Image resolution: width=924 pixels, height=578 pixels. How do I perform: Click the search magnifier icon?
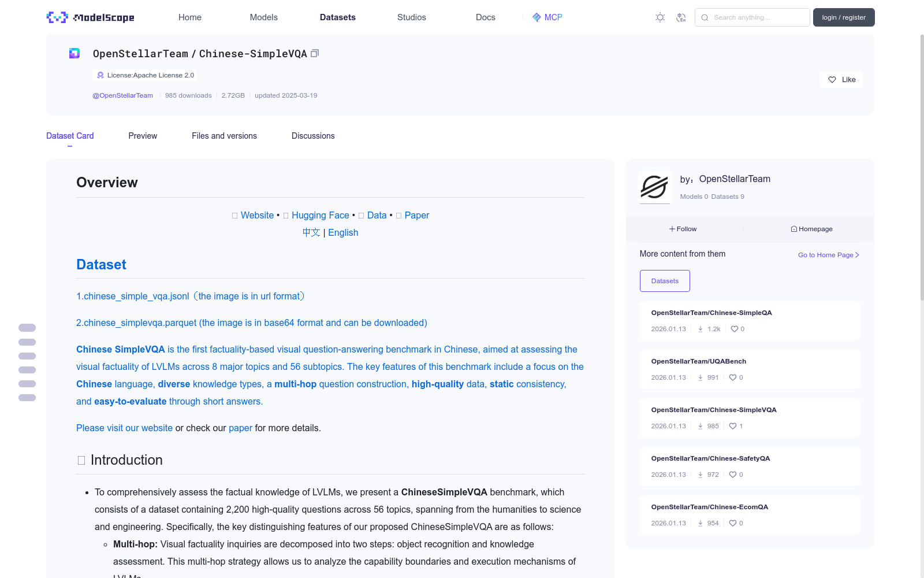pos(705,17)
